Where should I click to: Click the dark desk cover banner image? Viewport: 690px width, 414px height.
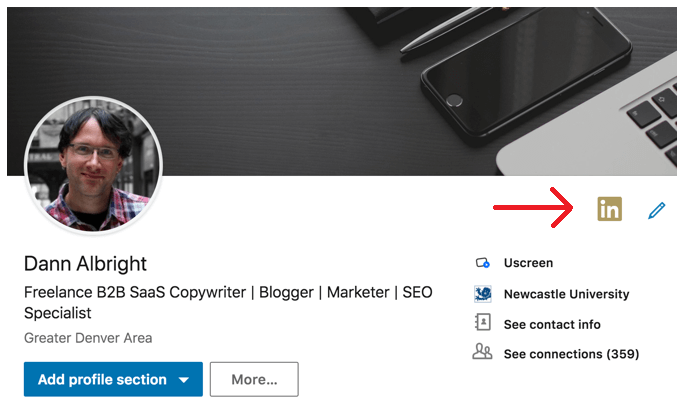341,91
